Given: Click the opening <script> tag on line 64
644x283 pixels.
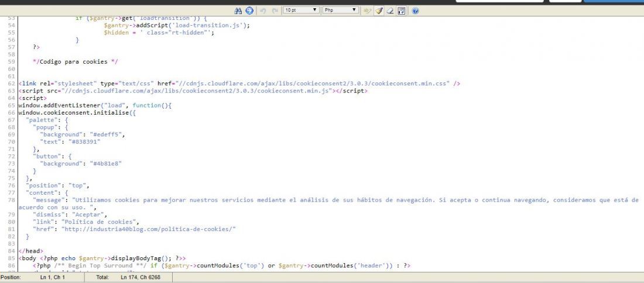Looking at the screenshot, I should coord(32,98).
